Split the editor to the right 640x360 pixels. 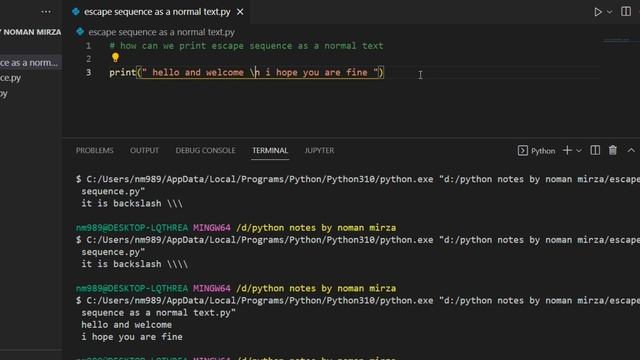click(626, 11)
